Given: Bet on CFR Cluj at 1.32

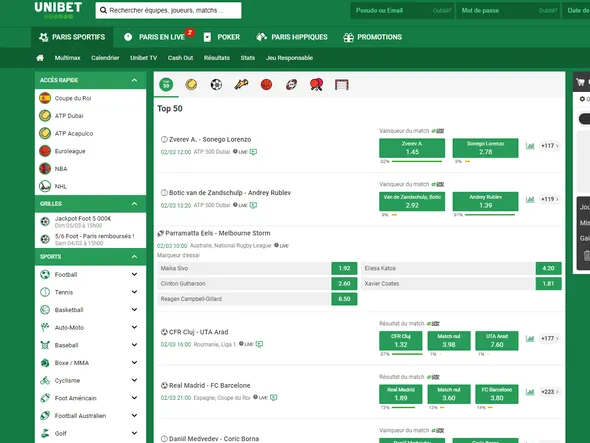Looking at the screenshot, I should 401,341.
